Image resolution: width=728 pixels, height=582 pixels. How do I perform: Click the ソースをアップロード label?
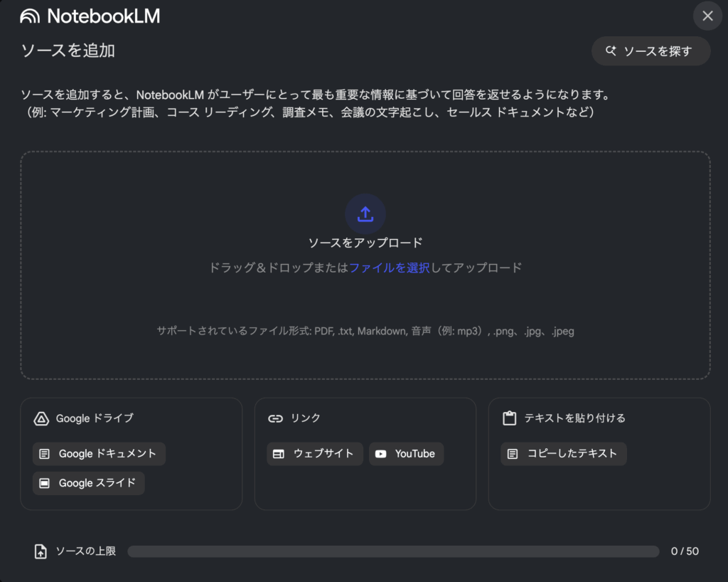[365, 243]
